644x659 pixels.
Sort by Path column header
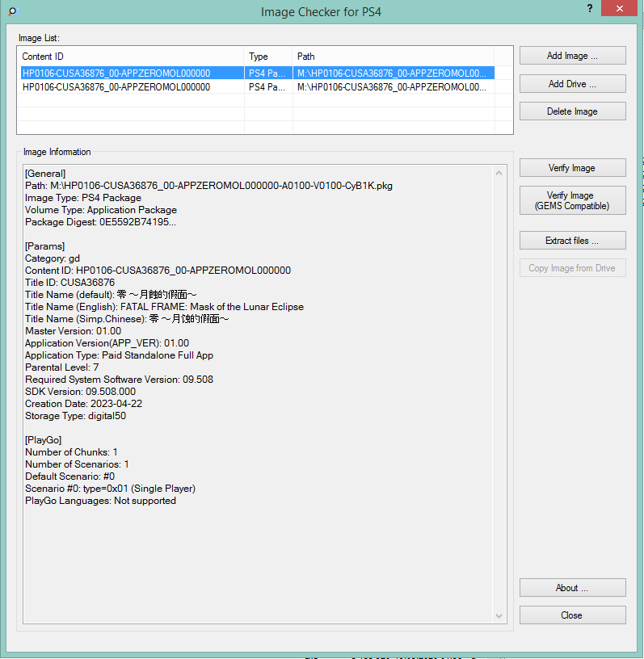pyautogui.click(x=394, y=57)
